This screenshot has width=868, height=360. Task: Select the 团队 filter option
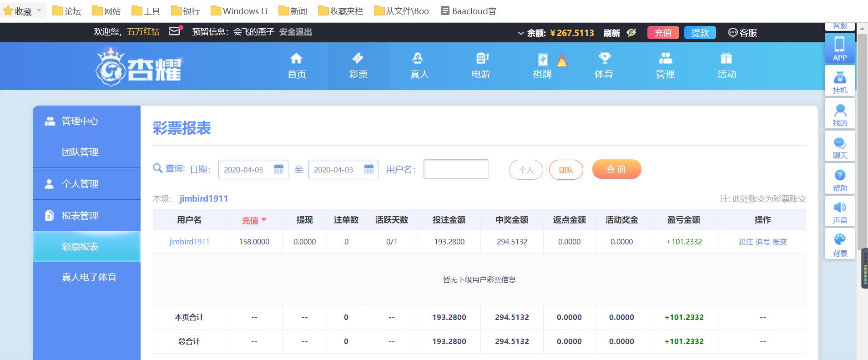[x=566, y=170]
